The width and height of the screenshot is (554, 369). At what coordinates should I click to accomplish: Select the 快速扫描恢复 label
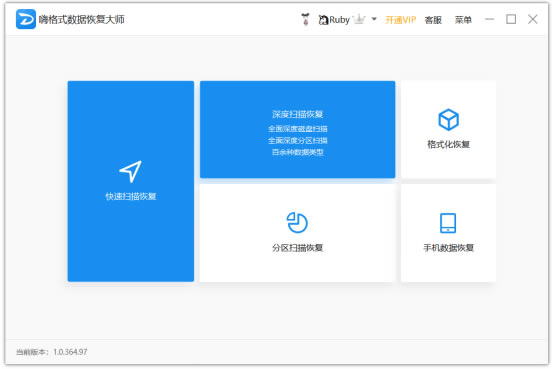point(131,196)
